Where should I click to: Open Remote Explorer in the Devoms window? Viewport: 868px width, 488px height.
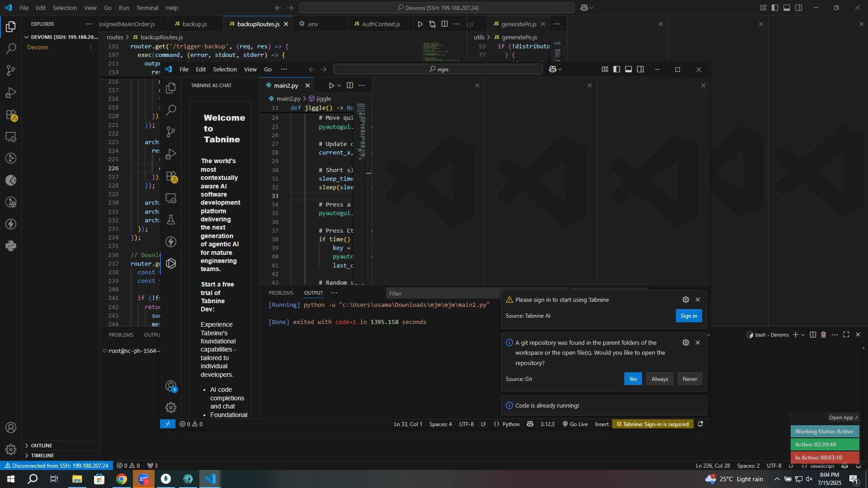(x=11, y=136)
